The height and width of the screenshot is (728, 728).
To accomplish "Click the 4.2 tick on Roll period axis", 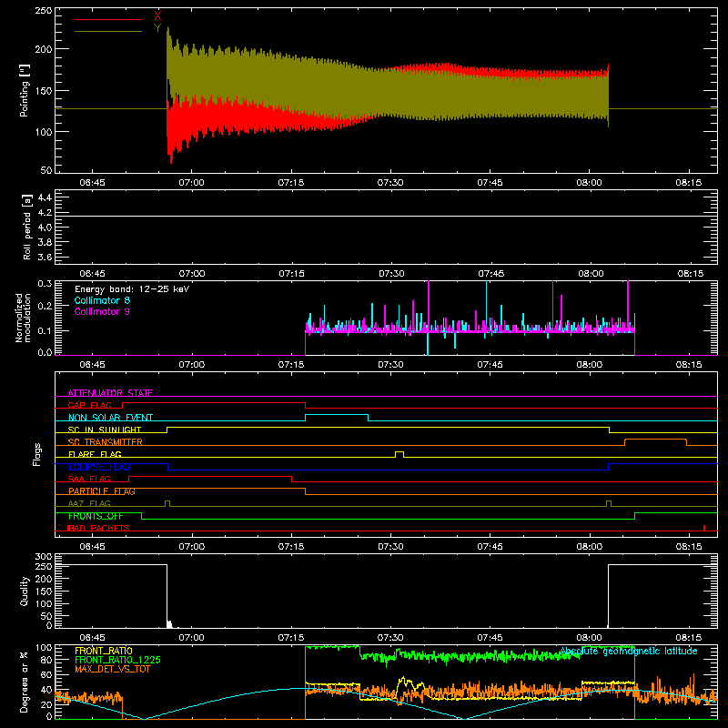I will (45, 212).
